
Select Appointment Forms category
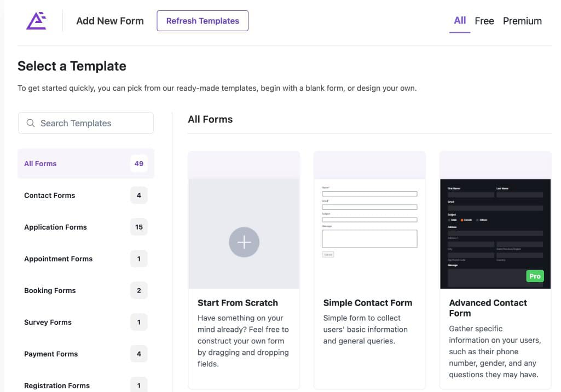(86, 259)
